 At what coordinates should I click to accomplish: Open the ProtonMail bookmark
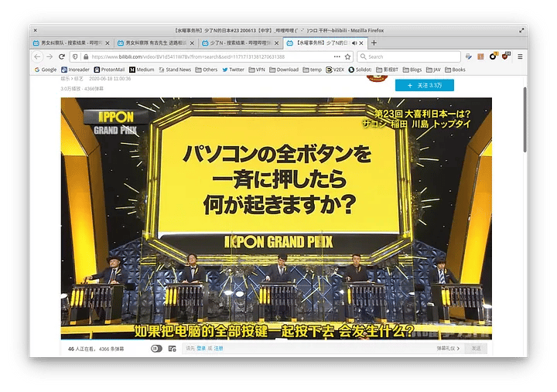(x=109, y=70)
